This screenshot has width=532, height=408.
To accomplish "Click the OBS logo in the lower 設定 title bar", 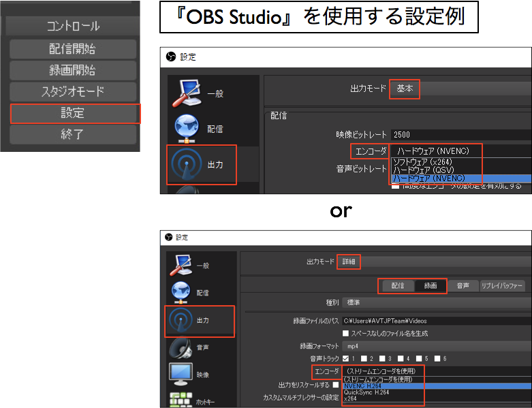I will click(169, 237).
